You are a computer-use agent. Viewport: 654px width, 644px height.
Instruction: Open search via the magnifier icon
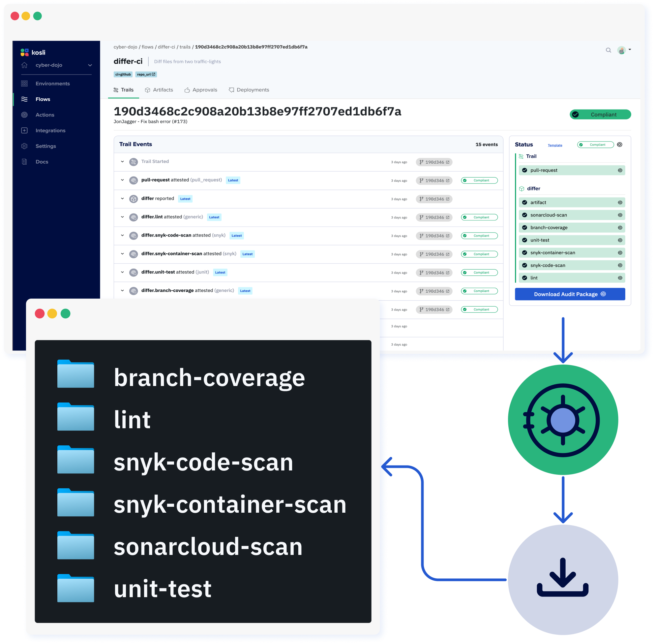pos(608,50)
